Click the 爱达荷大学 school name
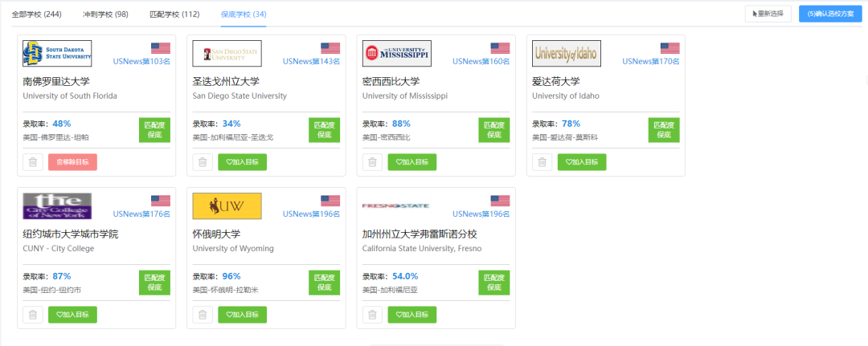 click(556, 82)
